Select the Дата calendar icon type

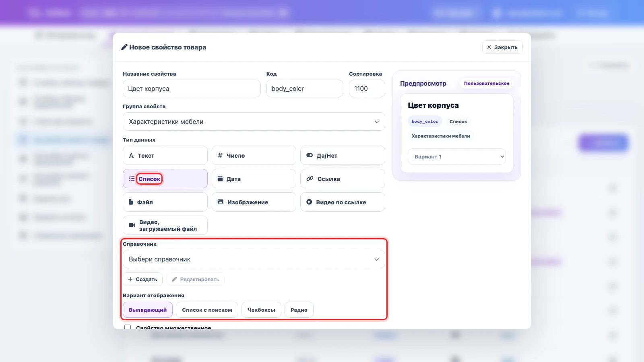point(220,179)
